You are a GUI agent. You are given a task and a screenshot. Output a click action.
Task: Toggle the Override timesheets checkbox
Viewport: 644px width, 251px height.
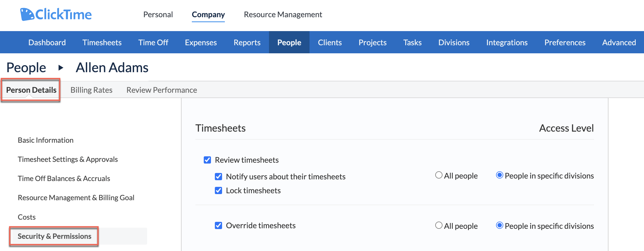(x=218, y=225)
